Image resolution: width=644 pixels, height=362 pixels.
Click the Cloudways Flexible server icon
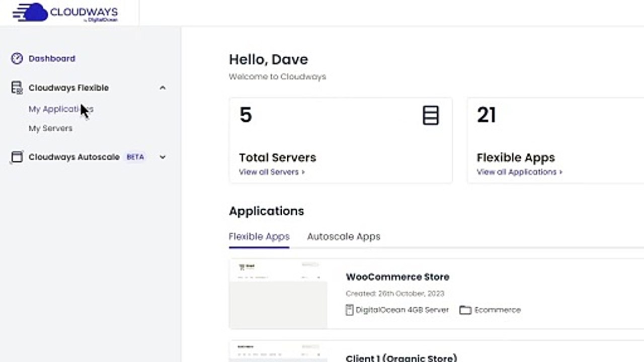17,88
